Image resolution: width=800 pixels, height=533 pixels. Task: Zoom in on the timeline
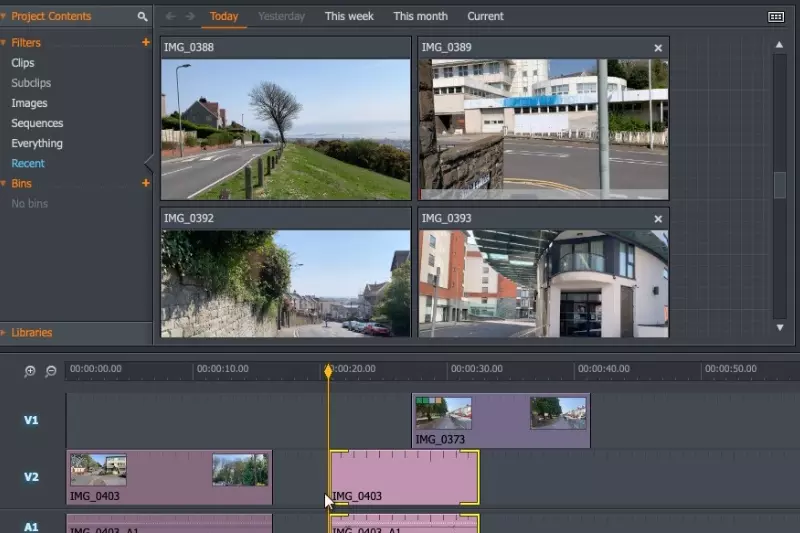pos(30,371)
